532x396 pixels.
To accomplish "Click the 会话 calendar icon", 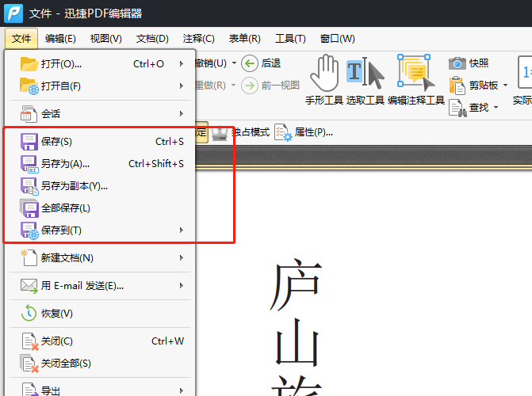I will point(29,114).
